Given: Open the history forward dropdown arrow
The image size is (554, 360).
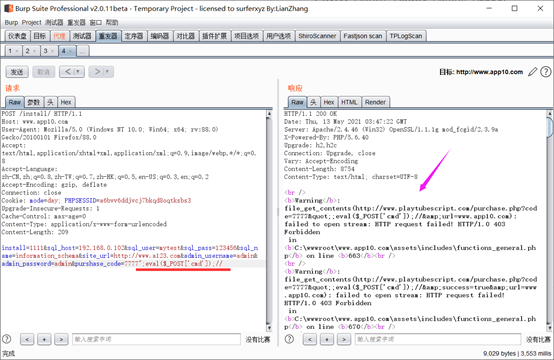Looking at the screenshot, I should coord(107,72).
